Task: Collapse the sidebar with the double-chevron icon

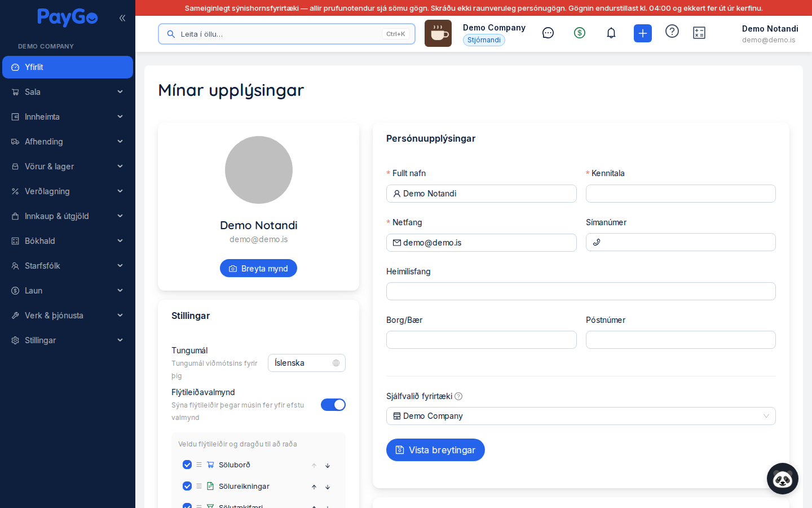Action: click(122, 18)
